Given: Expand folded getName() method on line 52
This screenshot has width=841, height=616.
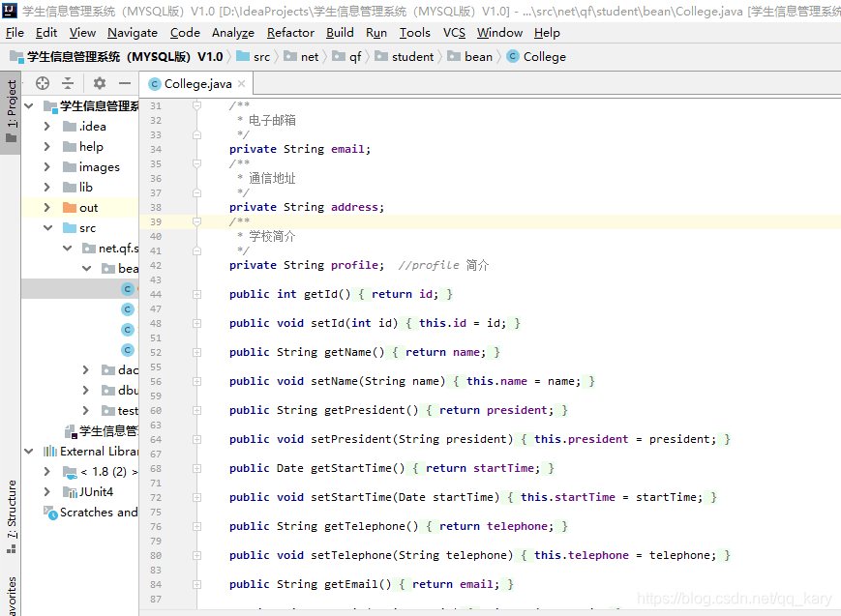Looking at the screenshot, I should click(x=196, y=352).
